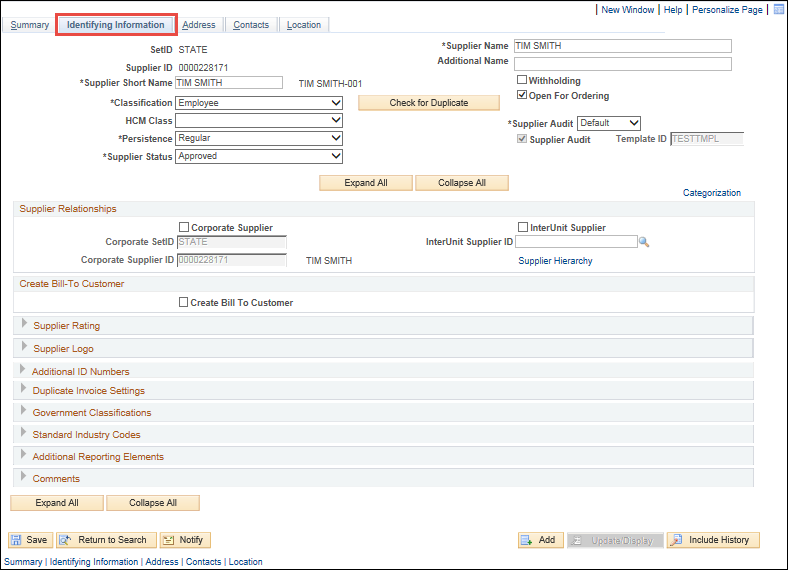
Task: Click the New Window link
Action: tap(628, 10)
